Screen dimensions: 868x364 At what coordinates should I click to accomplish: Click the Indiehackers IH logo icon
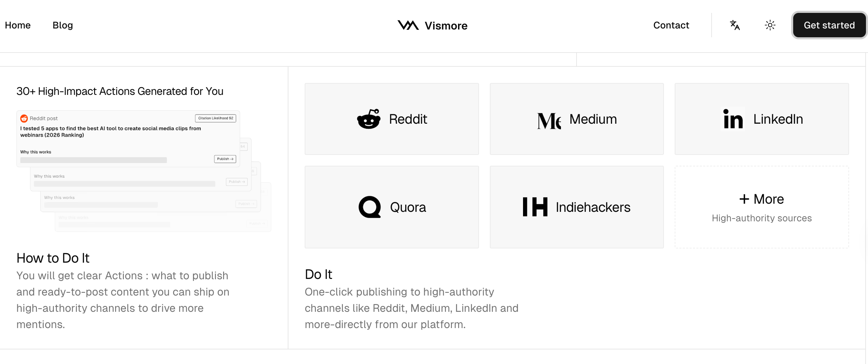click(535, 207)
